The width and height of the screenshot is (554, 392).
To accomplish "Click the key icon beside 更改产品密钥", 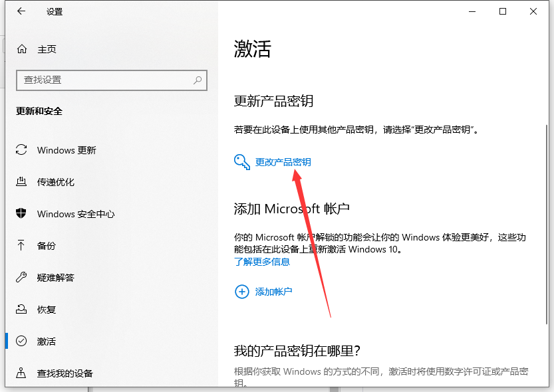I will coord(242,161).
